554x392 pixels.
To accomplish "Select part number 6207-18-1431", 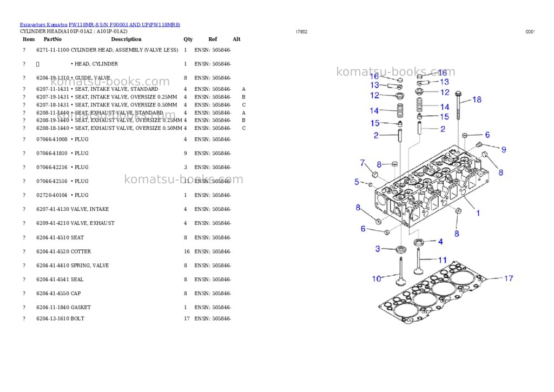I will (52, 105).
